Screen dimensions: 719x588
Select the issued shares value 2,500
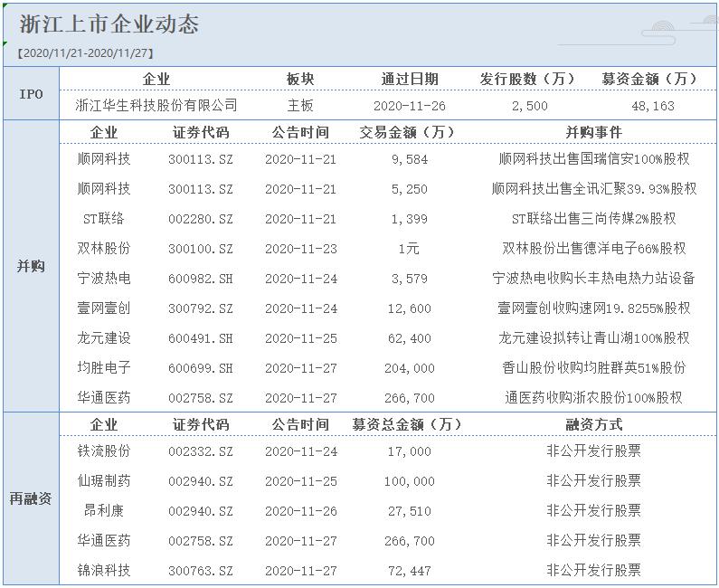tap(530, 106)
